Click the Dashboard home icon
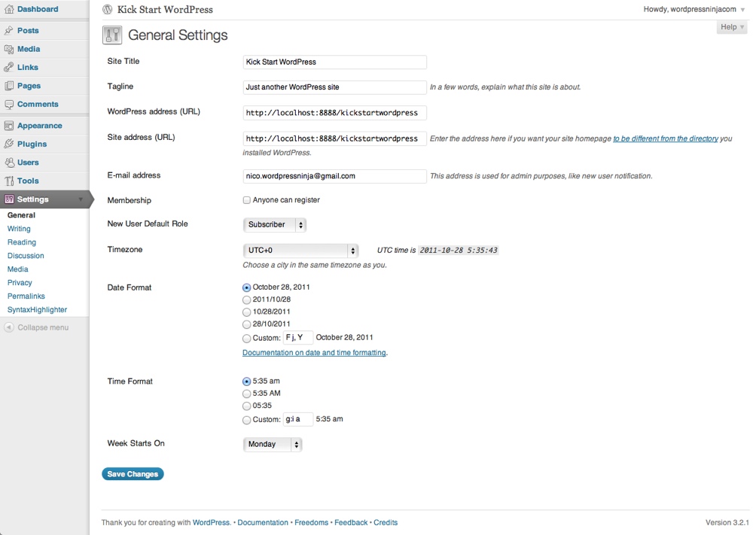Viewport: 756px width, 535px height. click(9, 10)
